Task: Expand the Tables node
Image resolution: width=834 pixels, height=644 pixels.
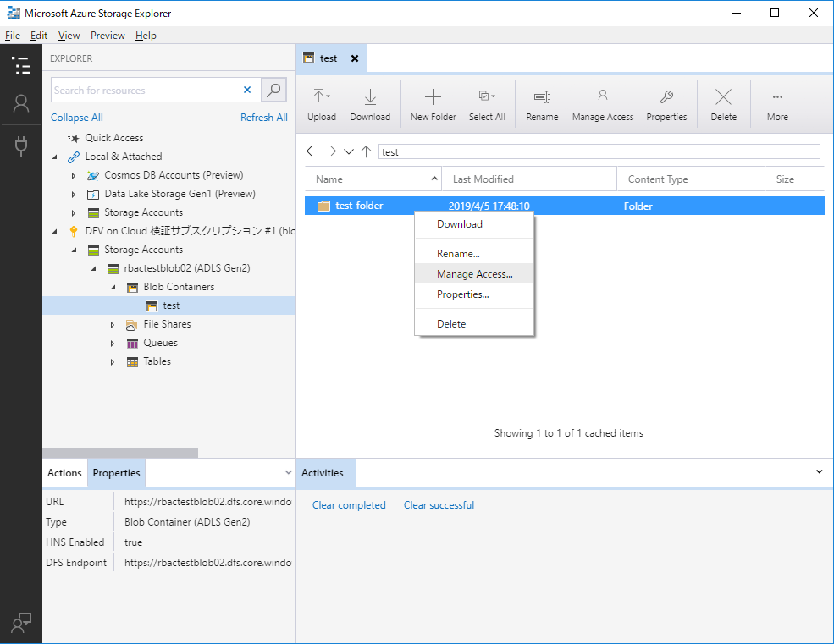Action: point(113,361)
